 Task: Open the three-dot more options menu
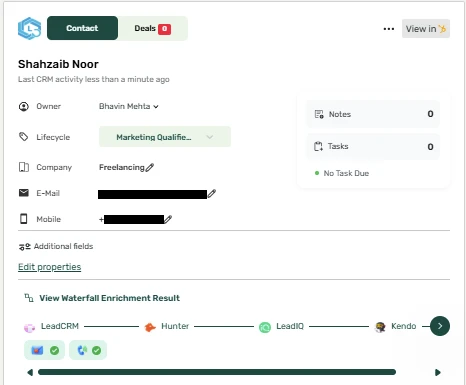tap(389, 29)
